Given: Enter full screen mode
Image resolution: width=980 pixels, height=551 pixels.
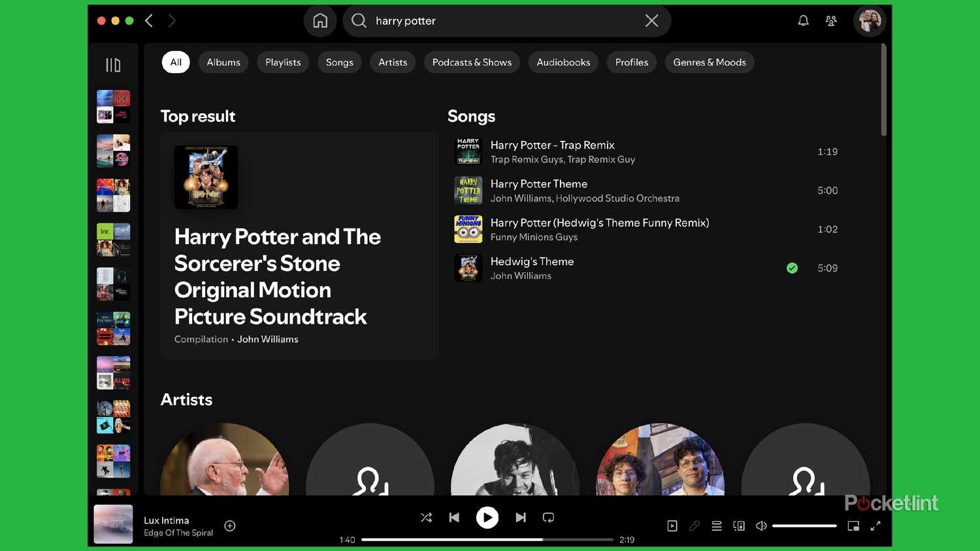Looking at the screenshot, I should [875, 526].
